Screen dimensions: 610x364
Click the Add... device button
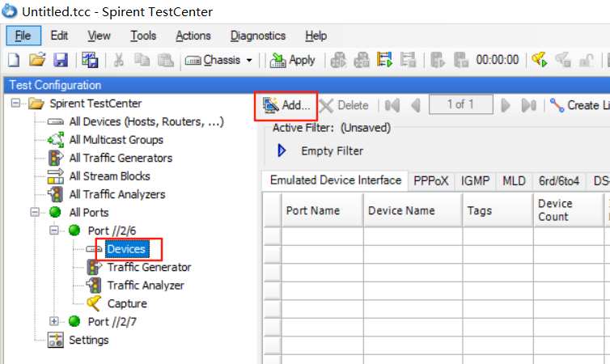point(286,105)
